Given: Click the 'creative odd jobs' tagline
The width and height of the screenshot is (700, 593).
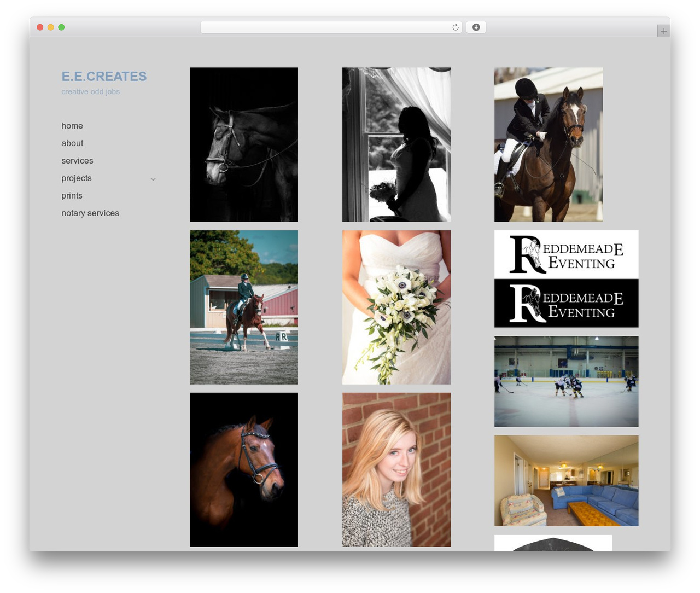Looking at the screenshot, I should click(90, 92).
